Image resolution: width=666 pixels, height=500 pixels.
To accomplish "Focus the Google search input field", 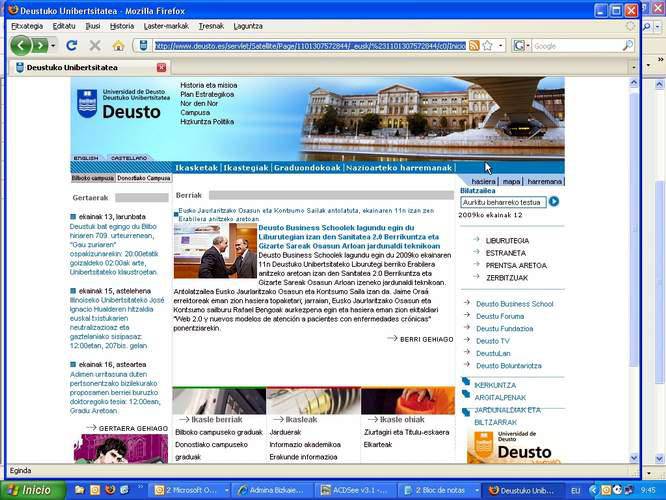I will pos(576,46).
